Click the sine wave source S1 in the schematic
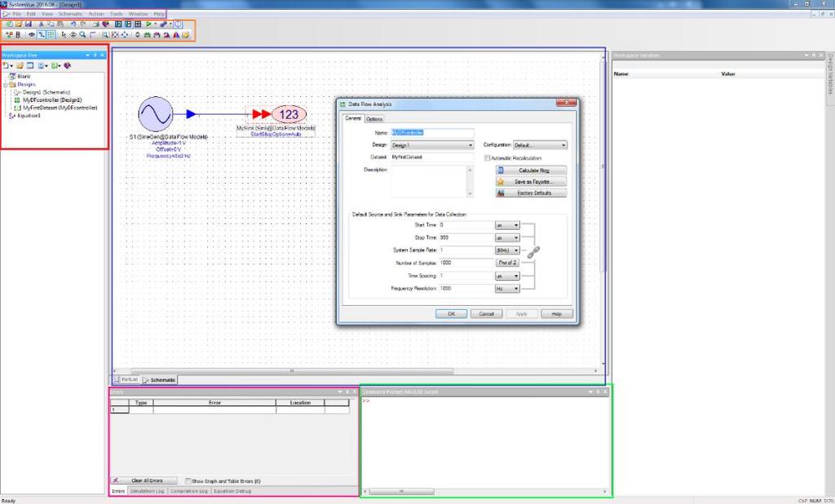Image resolution: width=835 pixels, height=504 pixels. (x=156, y=114)
